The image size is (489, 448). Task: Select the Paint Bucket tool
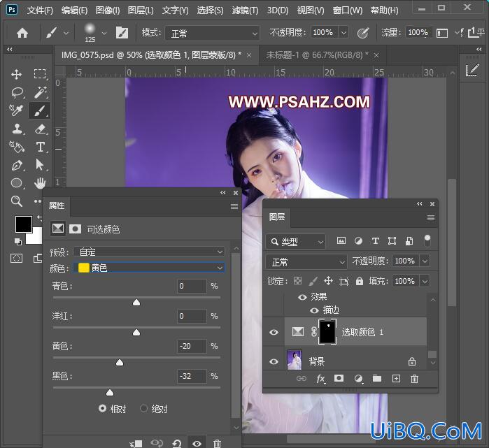point(17,147)
